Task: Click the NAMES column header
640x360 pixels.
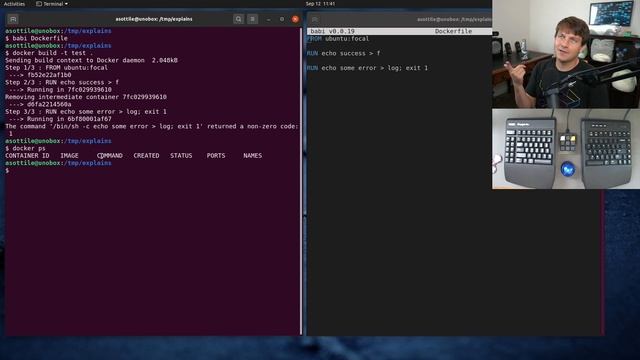Action: 253,156
